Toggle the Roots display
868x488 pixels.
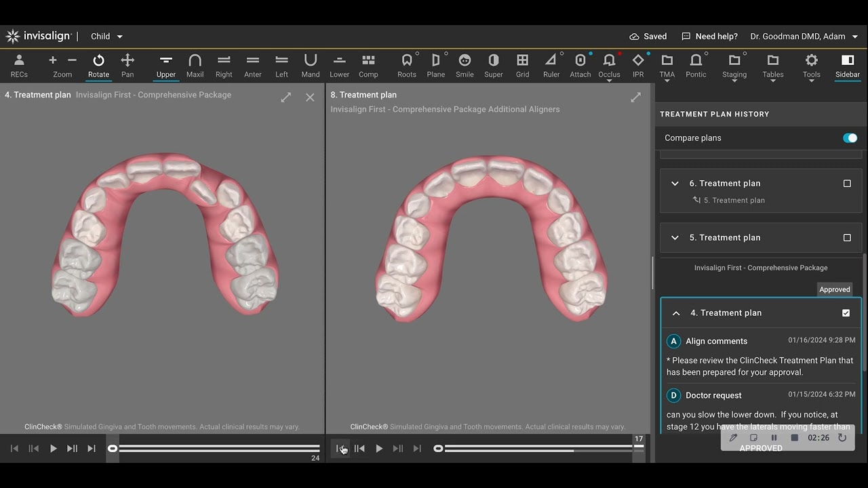point(407,66)
